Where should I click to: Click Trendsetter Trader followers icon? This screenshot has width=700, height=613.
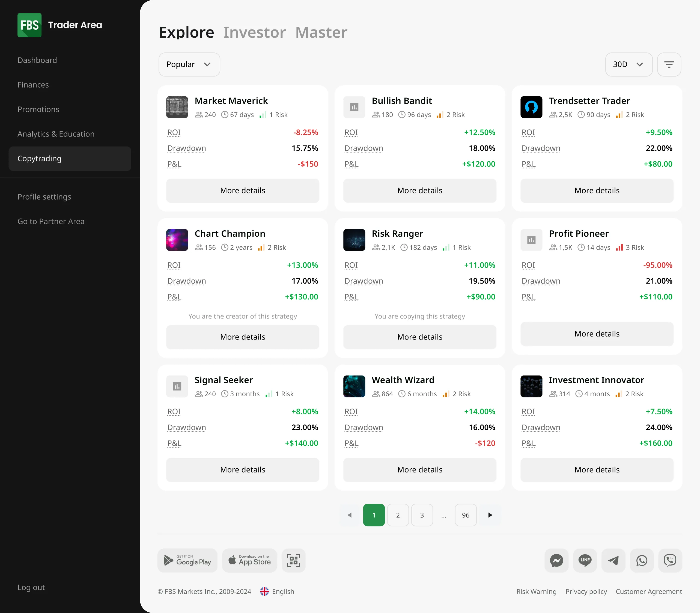pos(553,115)
